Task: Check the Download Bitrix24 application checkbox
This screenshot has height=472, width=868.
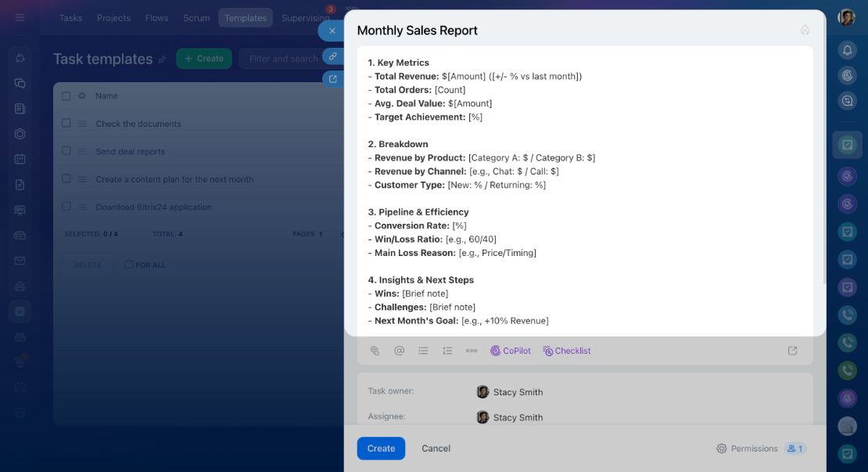Action: (66, 207)
